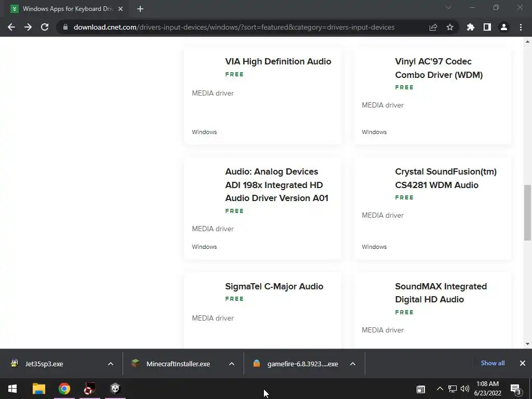This screenshot has width=532, height=399.
Task: Toggle the Chrome side panel icon
Action: (x=487, y=27)
